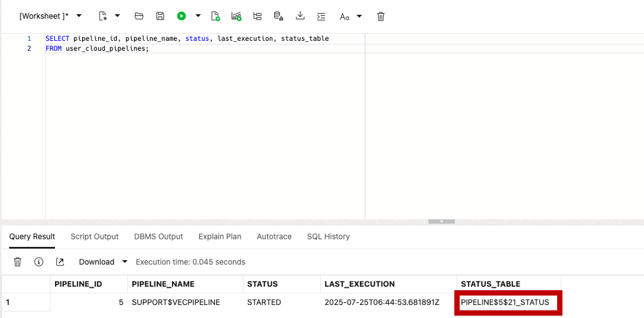Click the Run Script icon

point(215,16)
